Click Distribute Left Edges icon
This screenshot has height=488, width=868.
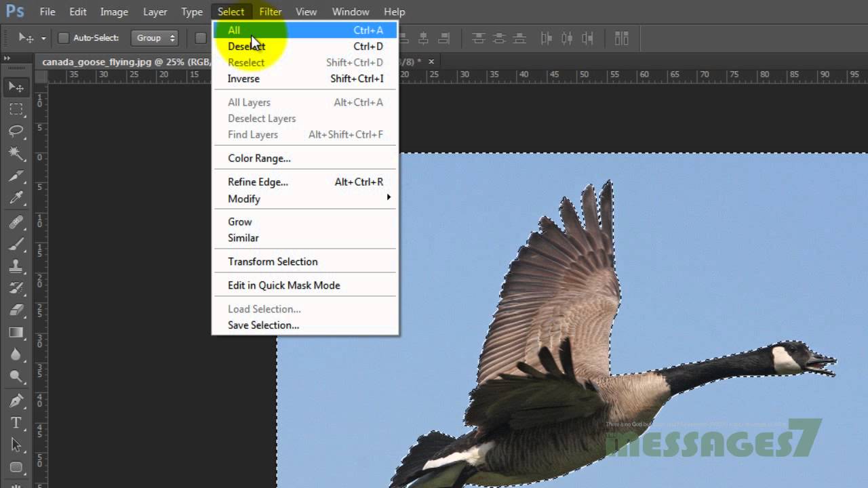click(x=547, y=38)
